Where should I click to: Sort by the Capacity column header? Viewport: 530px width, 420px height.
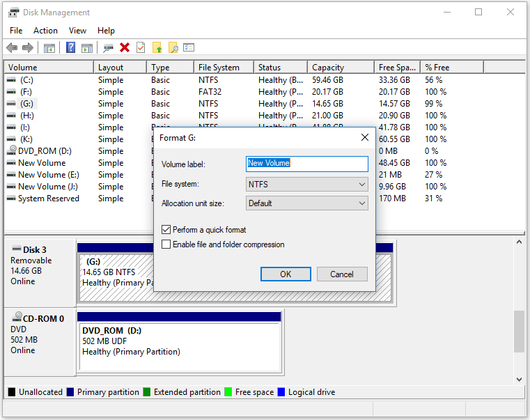click(x=341, y=68)
